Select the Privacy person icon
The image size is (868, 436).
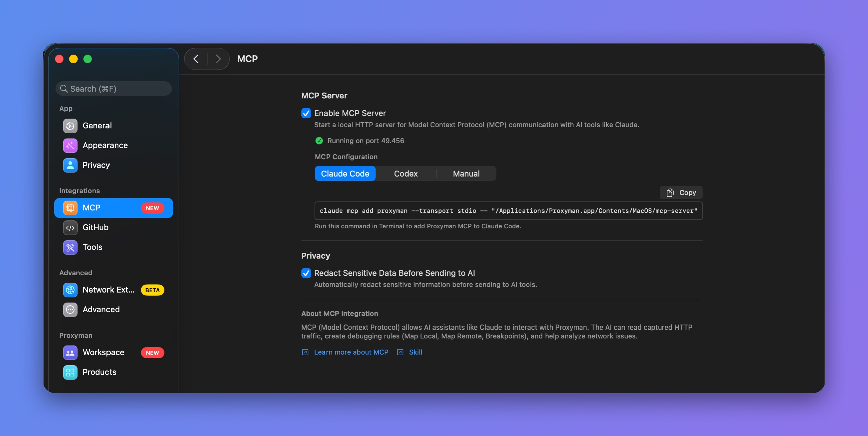pos(70,165)
